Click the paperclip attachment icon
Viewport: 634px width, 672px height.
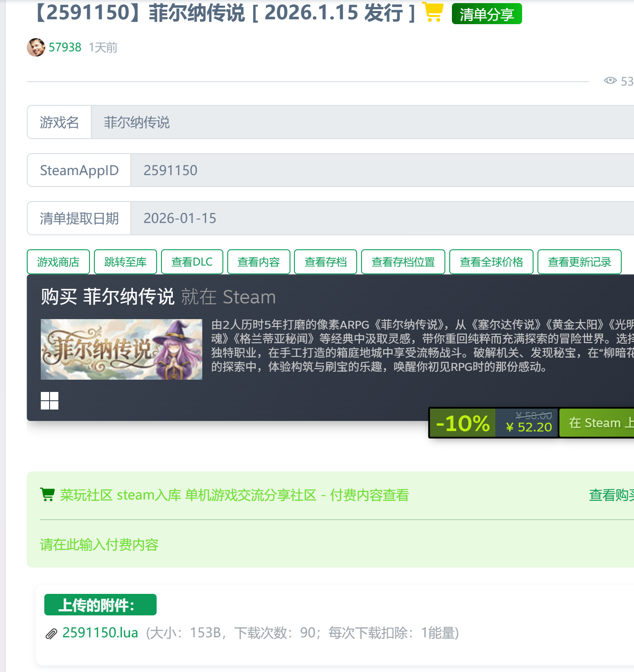pyautogui.click(x=51, y=634)
